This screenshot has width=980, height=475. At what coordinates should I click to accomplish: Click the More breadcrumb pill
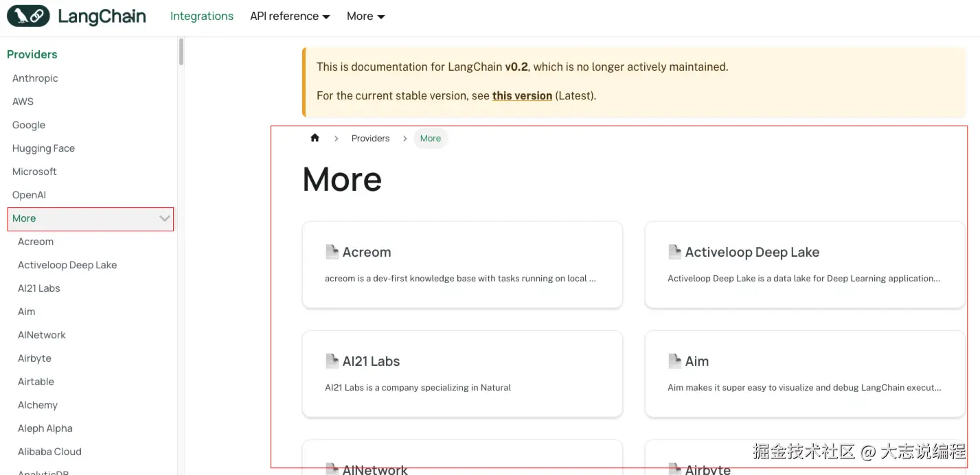coord(431,139)
